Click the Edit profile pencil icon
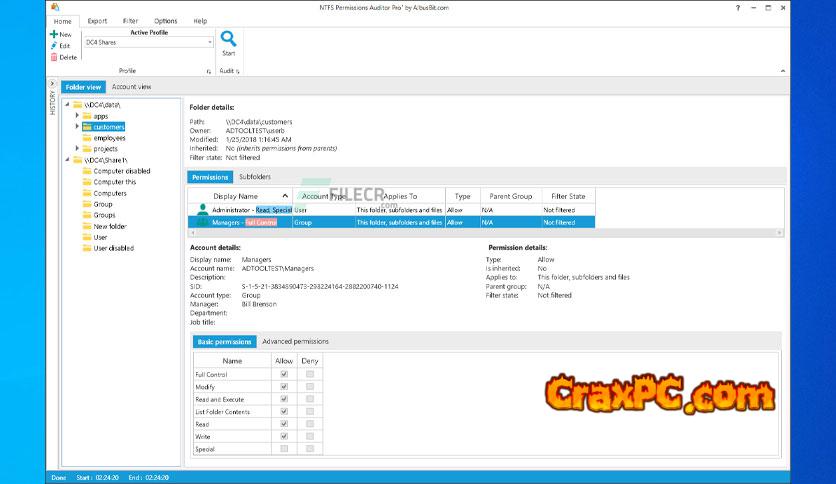 (x=53, y=46)
